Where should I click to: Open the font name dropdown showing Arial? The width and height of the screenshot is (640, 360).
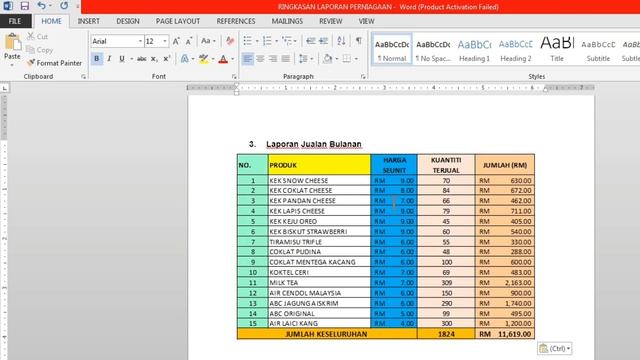[x=140, y=41]
